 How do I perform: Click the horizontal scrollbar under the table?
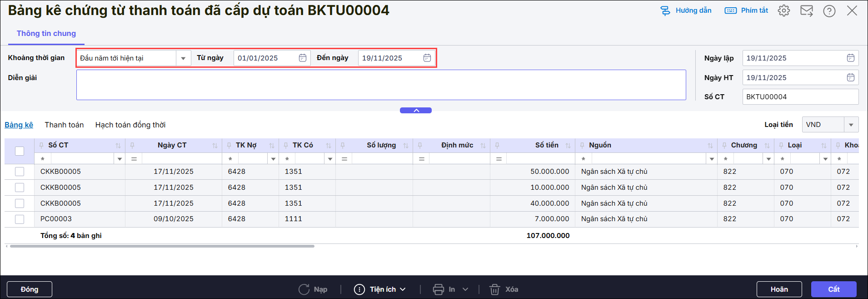pos(162,246)
